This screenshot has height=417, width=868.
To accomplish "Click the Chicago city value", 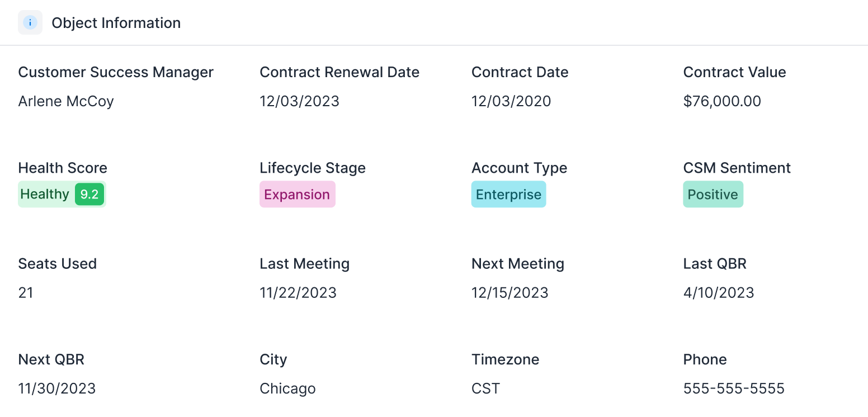I will [x=287, y=388].
